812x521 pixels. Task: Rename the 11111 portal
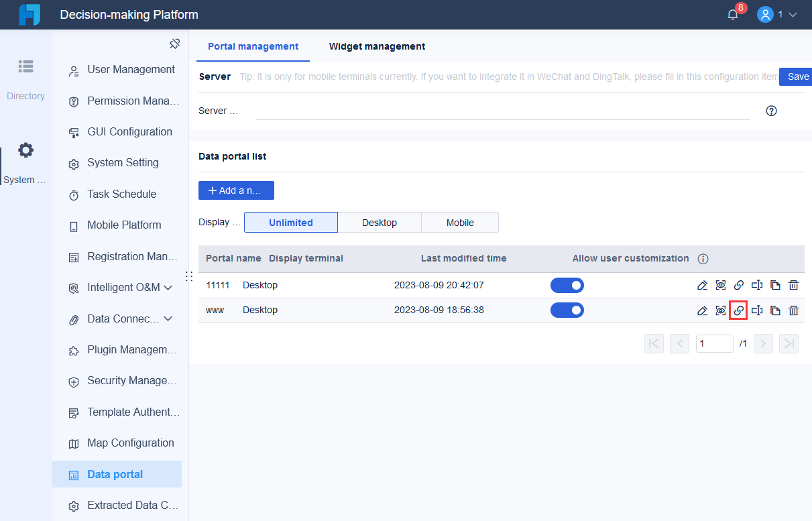(x=757, y=286)
